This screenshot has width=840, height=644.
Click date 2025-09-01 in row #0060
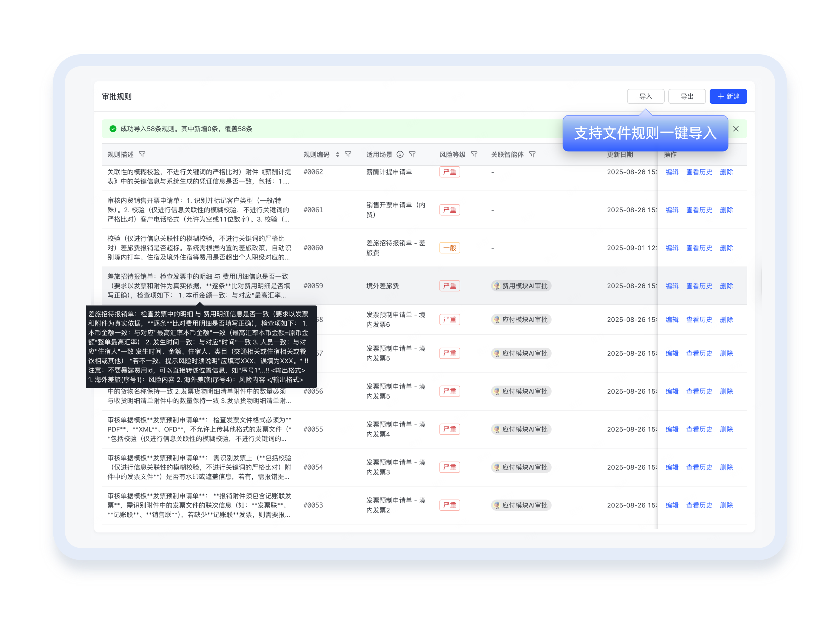point(632,248)
